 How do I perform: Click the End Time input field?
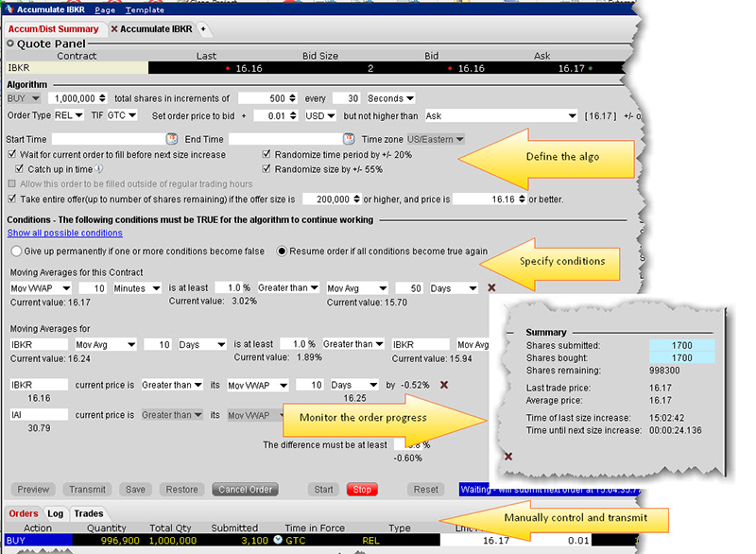[x=286, y=139]
